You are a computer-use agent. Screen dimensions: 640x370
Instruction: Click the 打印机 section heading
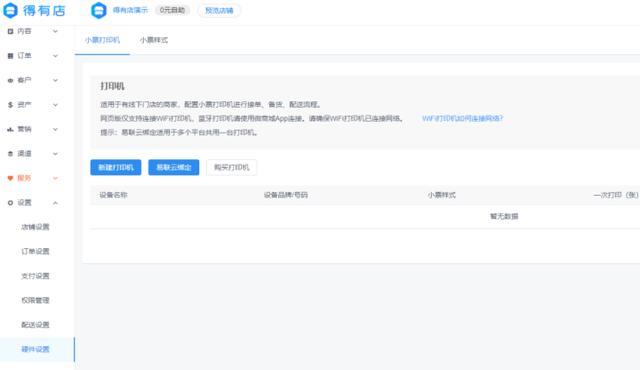(x=112, y=86)
